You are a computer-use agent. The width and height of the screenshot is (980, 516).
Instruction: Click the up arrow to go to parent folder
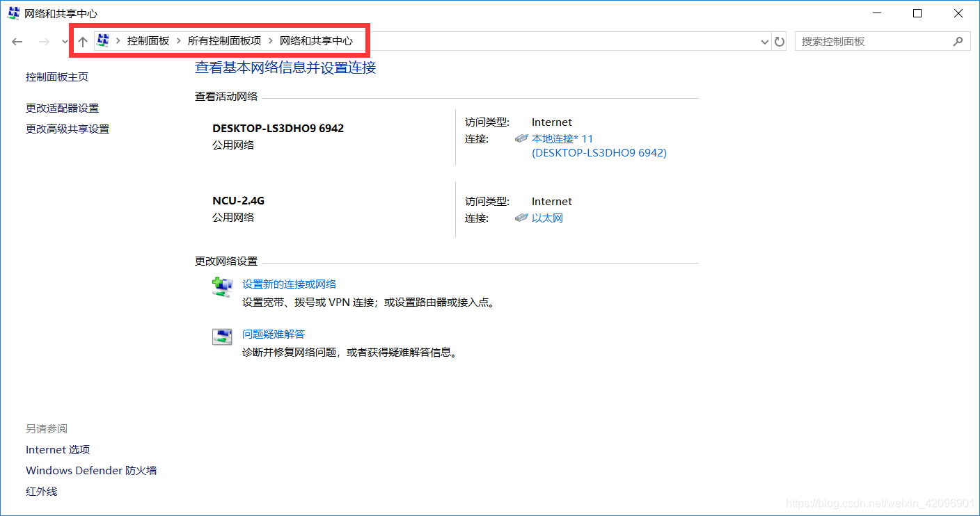(83, 41)
